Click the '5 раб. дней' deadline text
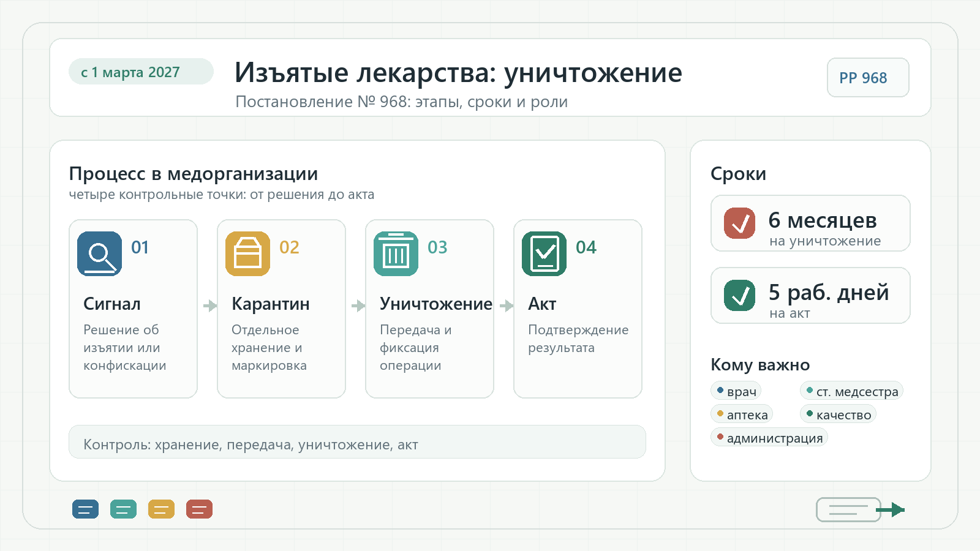This screenshot has width=980, height=551. pyautogui.click(x=829, y=293)
